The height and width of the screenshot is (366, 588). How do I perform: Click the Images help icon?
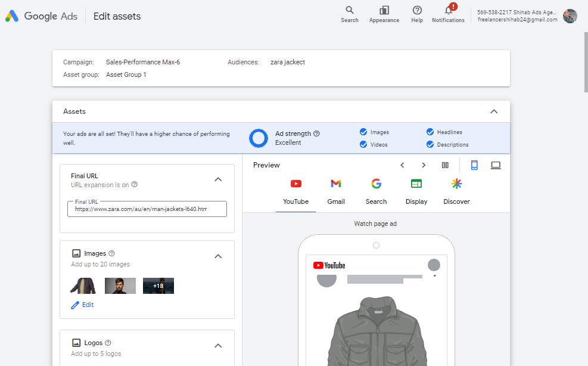coord(111,253)
